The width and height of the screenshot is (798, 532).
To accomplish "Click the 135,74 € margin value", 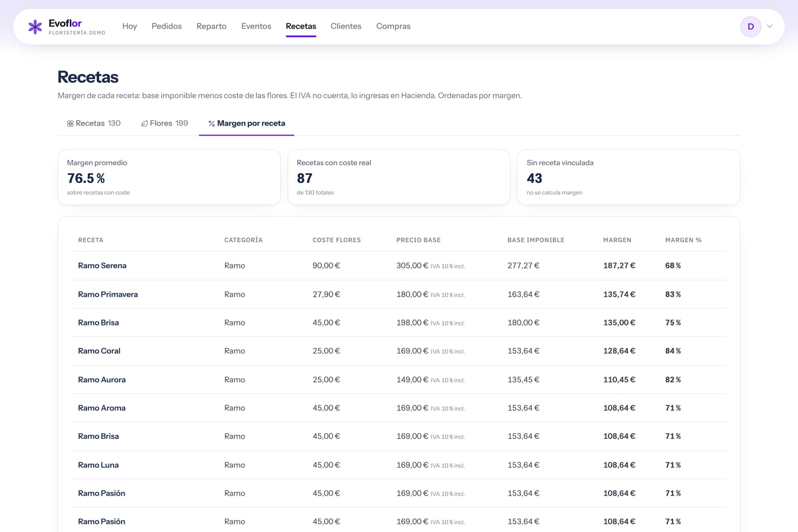I will (619, 294).
